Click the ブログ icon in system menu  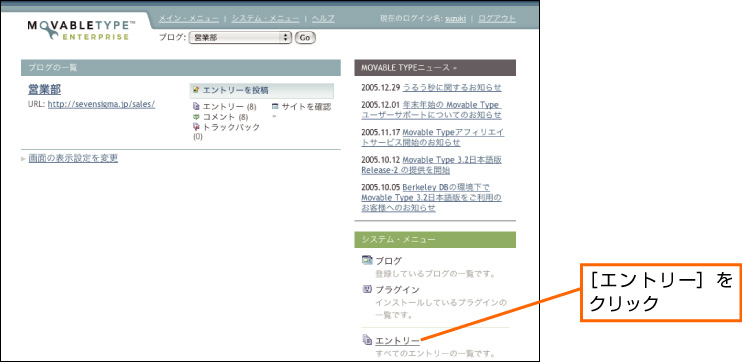tap(367, 260)
